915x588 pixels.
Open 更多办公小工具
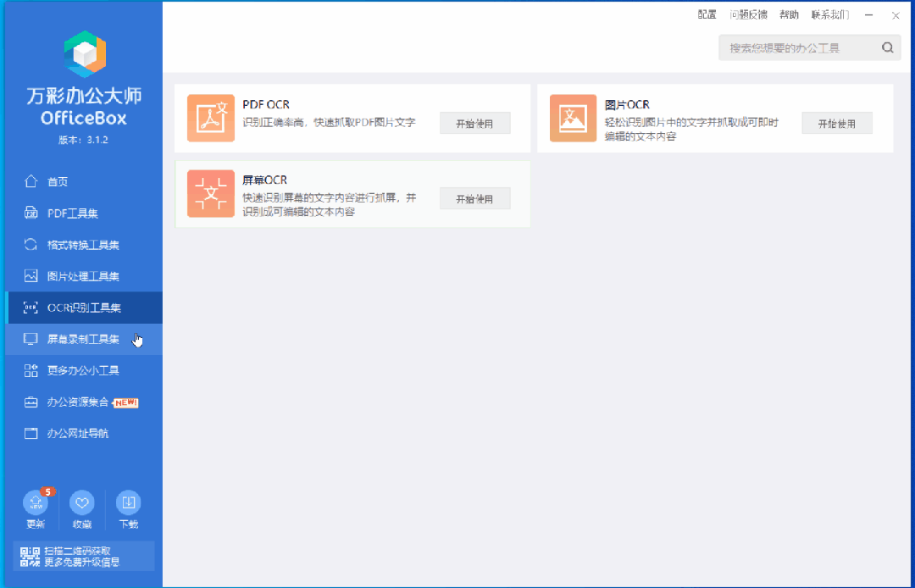click(84, 371)
